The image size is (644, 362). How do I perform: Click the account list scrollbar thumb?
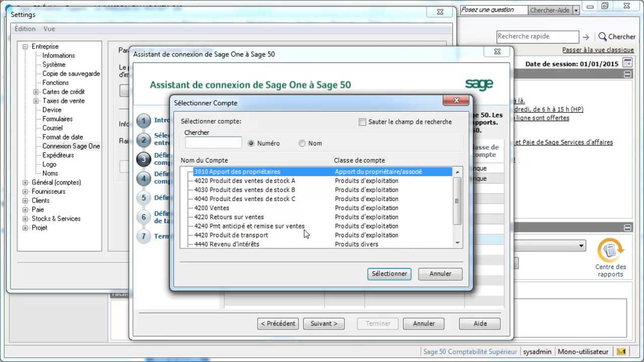[457, 201]
